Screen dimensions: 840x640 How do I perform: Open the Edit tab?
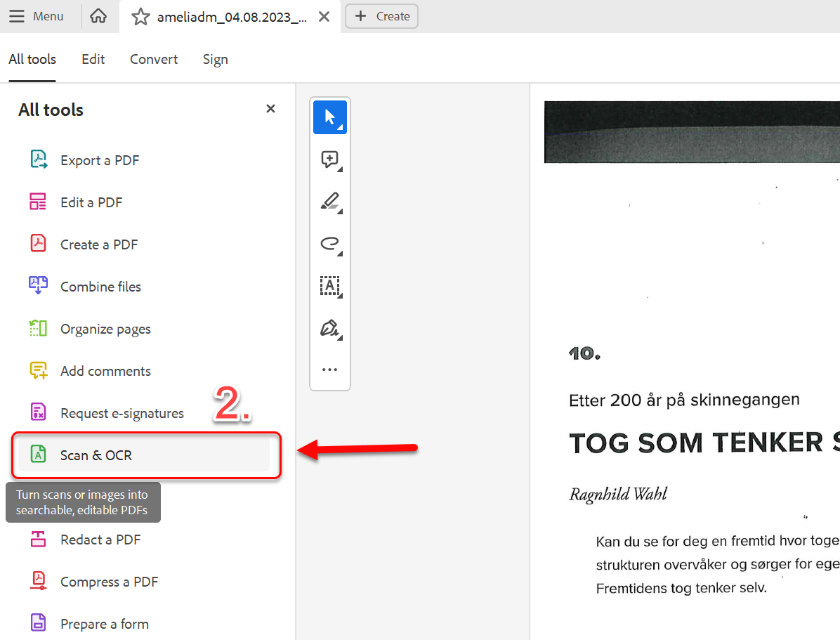pyautogui.click(x=93, y=60)
